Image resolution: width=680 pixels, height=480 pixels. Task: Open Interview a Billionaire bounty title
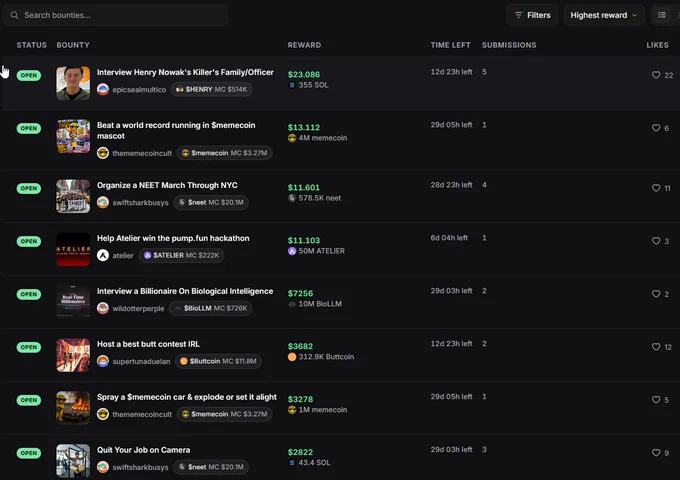tap(185, 291)
